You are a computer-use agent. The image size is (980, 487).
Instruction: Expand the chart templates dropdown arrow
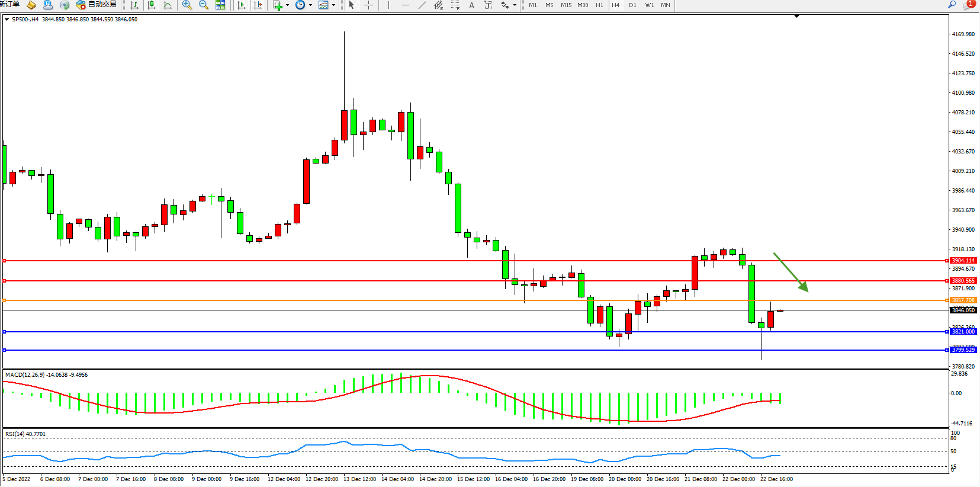[x=333, y=5]
